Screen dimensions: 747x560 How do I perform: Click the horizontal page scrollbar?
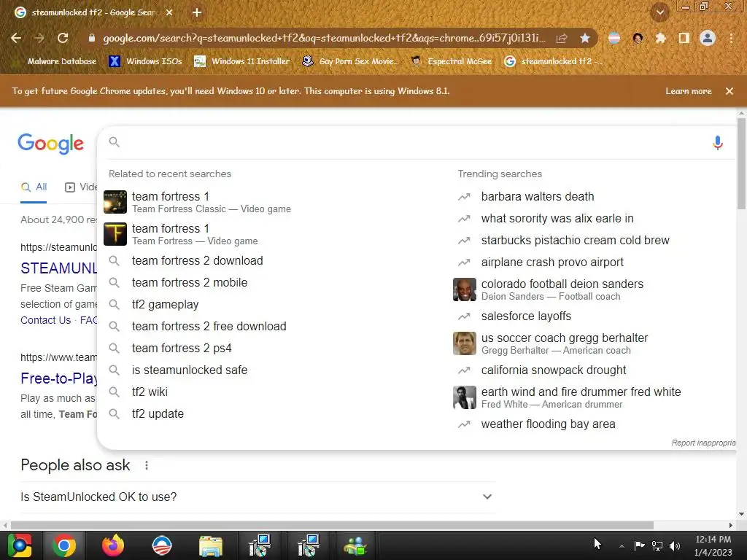click(x=332, y=525)
